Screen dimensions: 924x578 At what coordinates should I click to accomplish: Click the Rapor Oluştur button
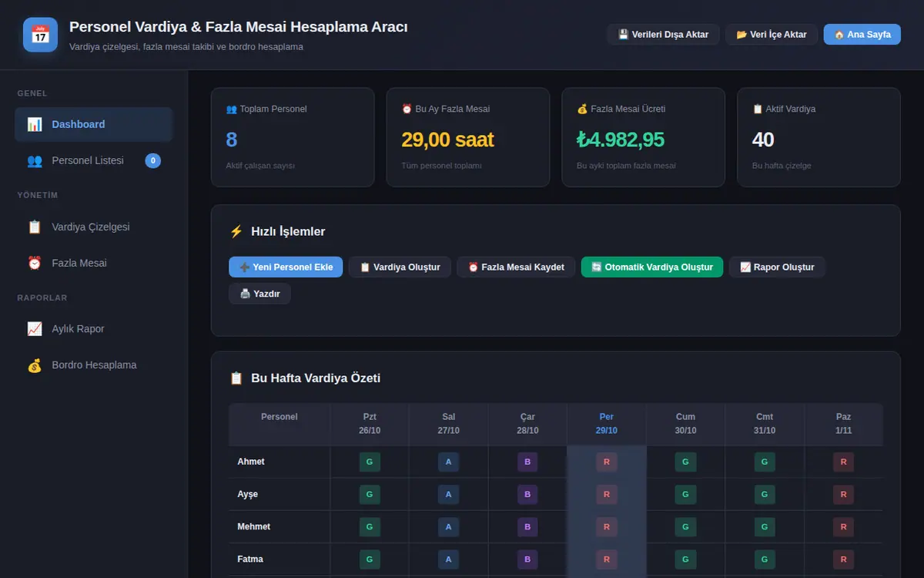pyautogui.click(x=777, y=267)
